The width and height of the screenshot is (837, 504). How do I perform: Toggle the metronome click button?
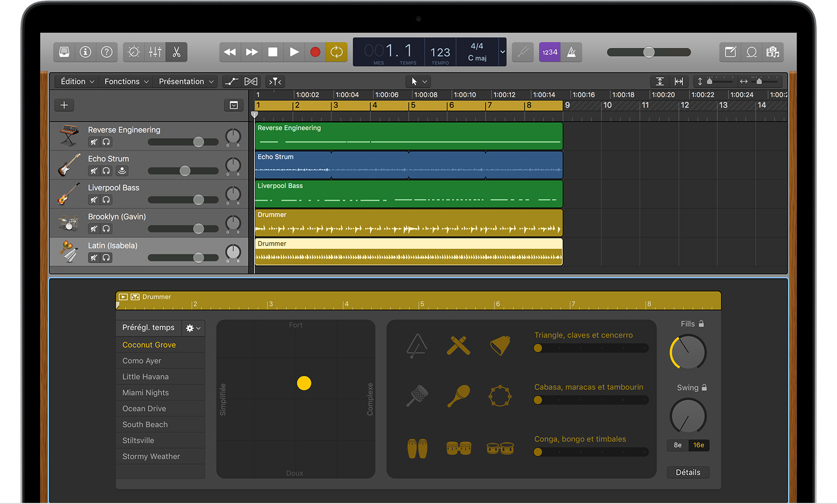(571, 52)
